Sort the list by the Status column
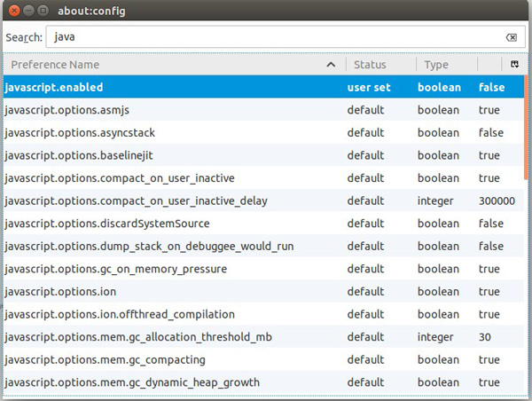The height and width of the screenshot is (401, 532). [x=380, y=64]
